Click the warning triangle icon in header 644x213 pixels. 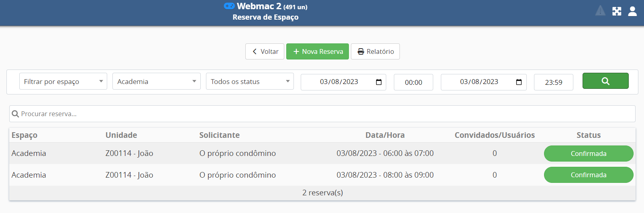coord(600,11)
